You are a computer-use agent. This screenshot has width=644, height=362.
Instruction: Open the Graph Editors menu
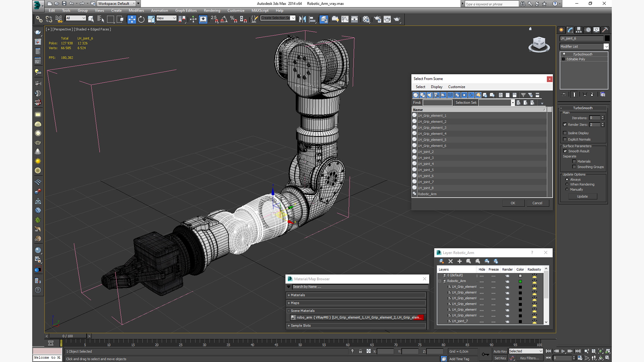(x=186, y=10)
